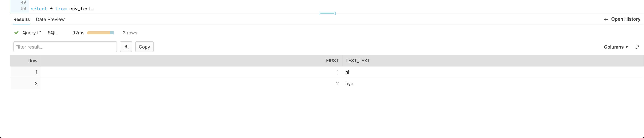Click the Open History arrow icon

pyautogui.click(x=606, y=19)
